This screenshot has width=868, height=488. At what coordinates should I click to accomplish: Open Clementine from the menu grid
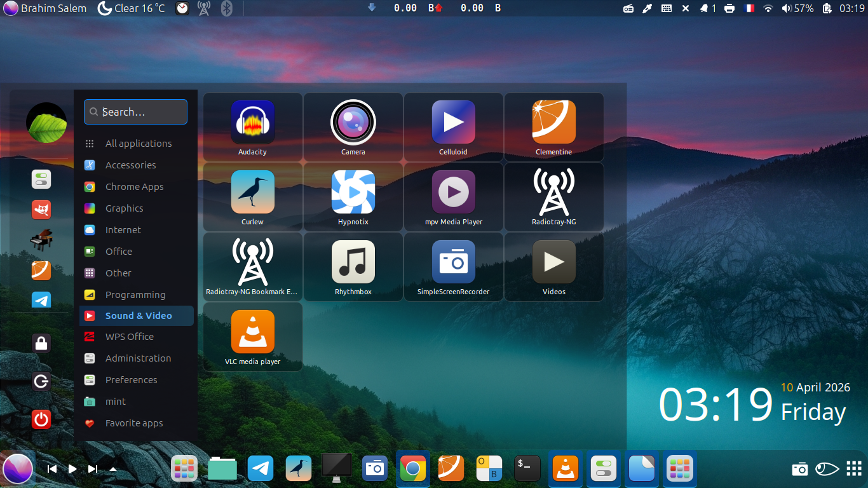click(x=553, y=127)
